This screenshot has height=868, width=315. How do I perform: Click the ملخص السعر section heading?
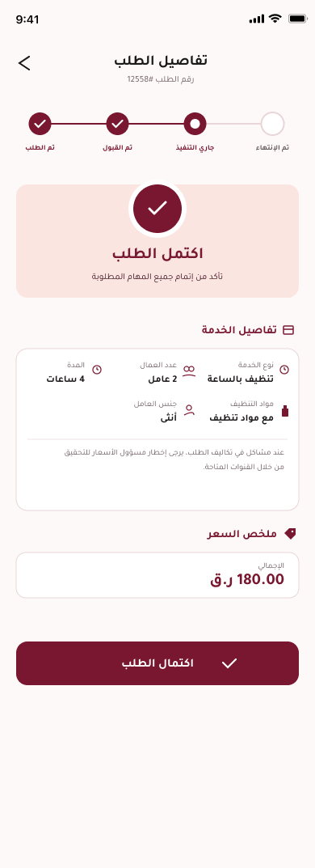point(241,534)
